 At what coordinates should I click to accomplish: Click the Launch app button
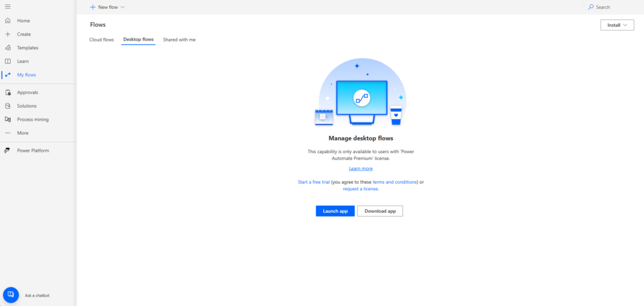click(x=335, y=211)
